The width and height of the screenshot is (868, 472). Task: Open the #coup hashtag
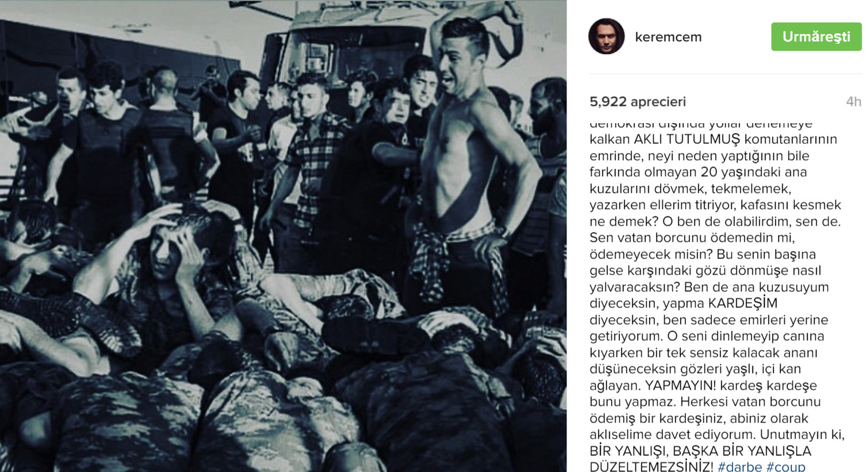(x=786, y=466)
